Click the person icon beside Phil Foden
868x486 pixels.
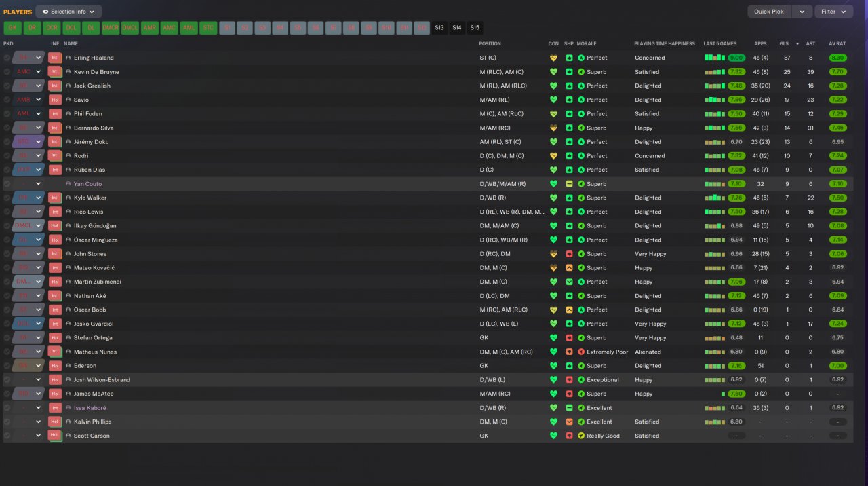(x=68, y=114)
